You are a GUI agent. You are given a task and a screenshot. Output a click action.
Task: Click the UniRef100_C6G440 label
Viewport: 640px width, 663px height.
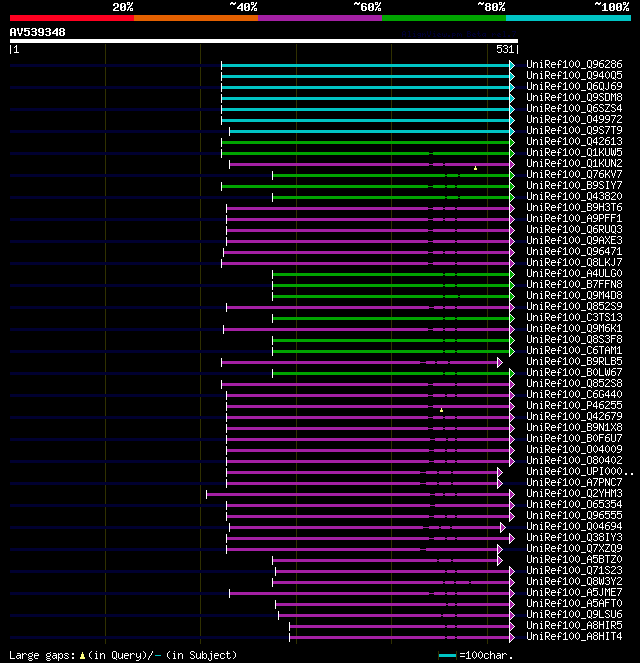coord(574,394)
